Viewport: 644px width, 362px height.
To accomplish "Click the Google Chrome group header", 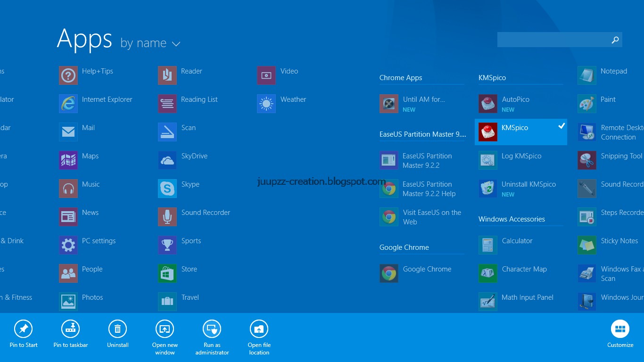I will point(404,247).
